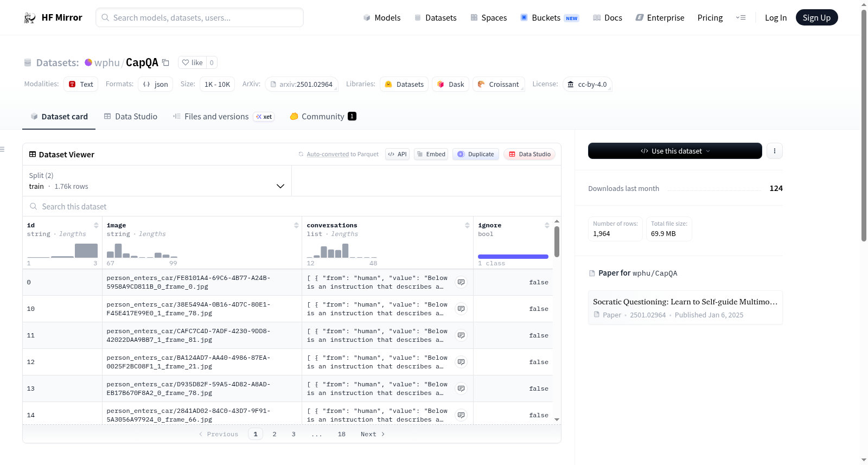Focus the Search this dataset field
This screenshot has height=465, width=868.
click(x=292, y=207)
